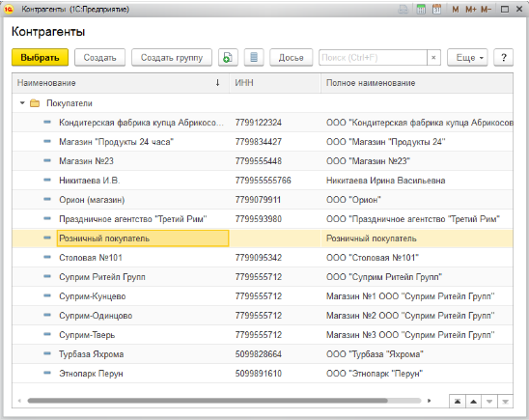Click full name ООО "Столовая №101"
Screen dimensions: 529x420
click(373, 258)
